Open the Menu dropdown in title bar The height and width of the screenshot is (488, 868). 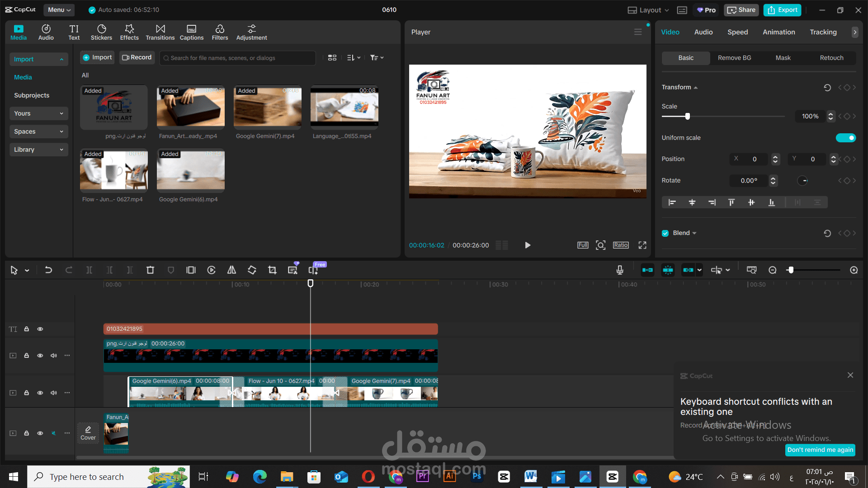pos(59,10)
